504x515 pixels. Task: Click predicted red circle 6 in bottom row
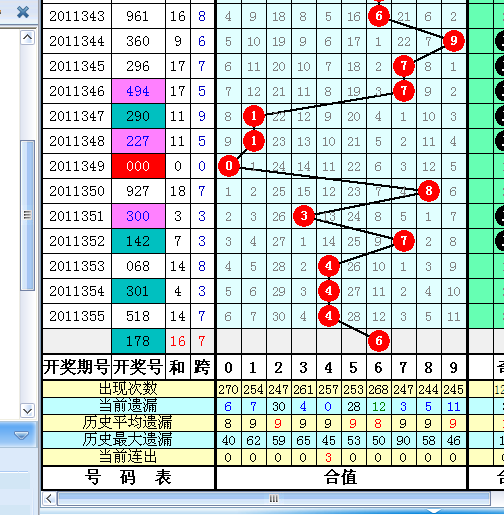[379, 341]
